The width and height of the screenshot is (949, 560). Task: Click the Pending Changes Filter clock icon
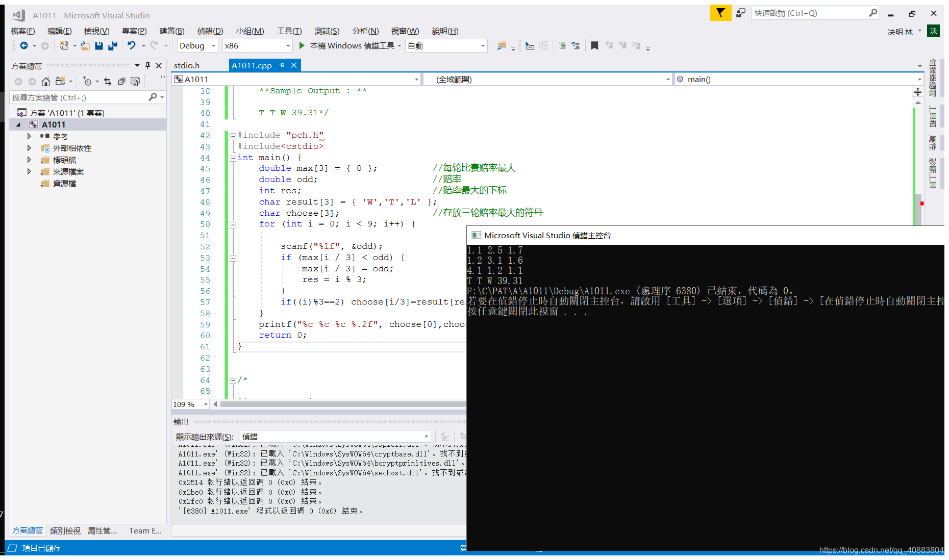[88, 82]
